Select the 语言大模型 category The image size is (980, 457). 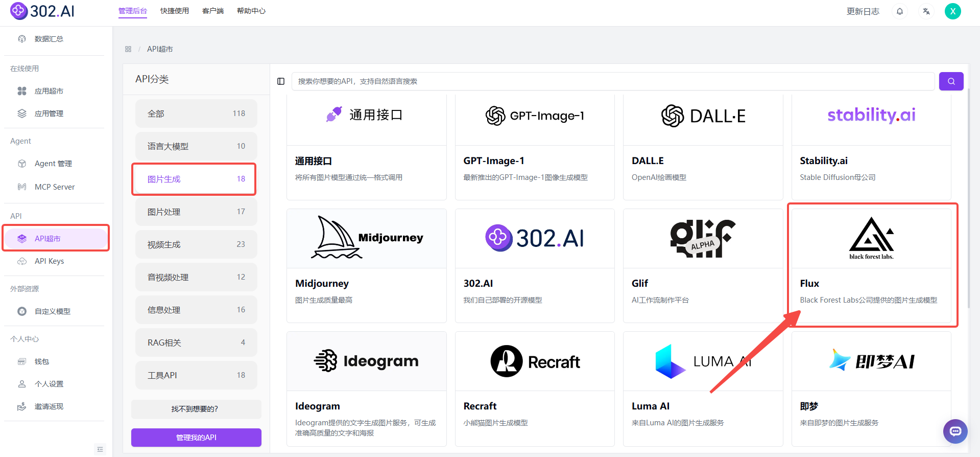(196, 146)
